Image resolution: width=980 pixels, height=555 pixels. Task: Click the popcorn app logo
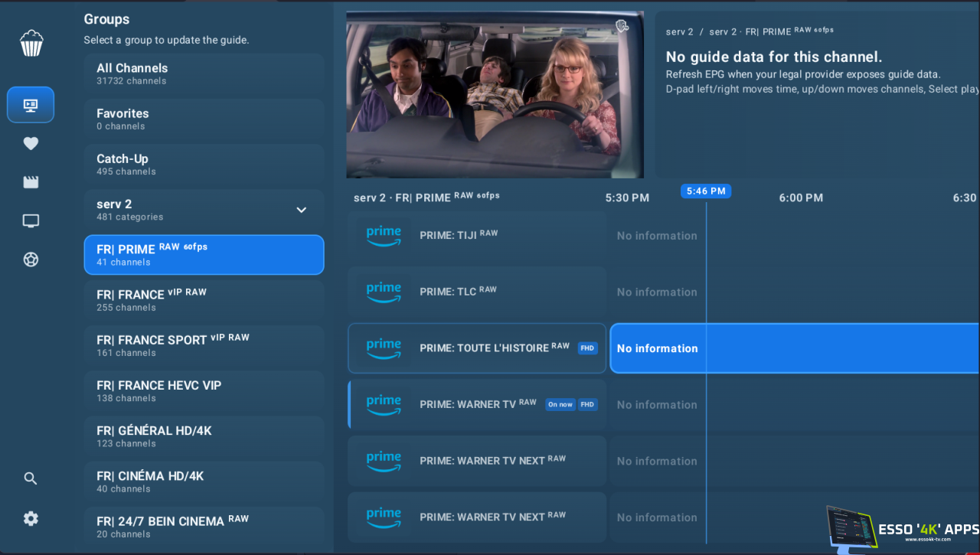[x=31, y=43]
